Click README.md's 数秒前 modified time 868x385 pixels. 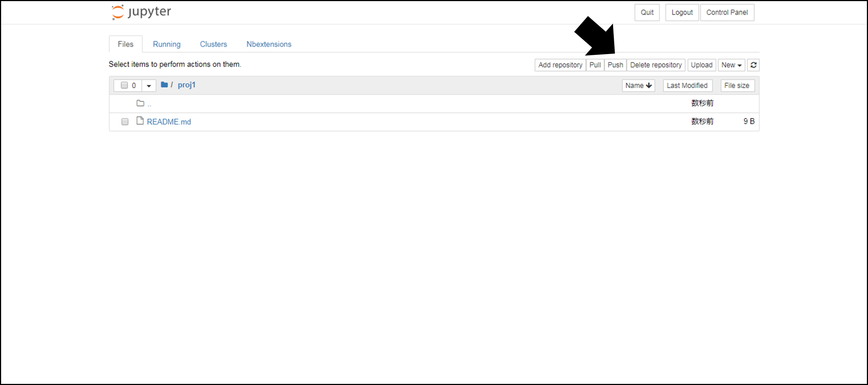[x=702, y=121]
